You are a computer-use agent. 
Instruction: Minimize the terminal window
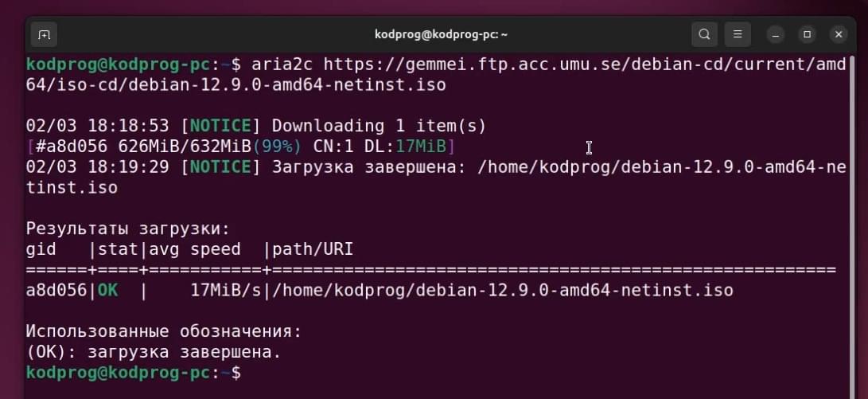(776, 35)
